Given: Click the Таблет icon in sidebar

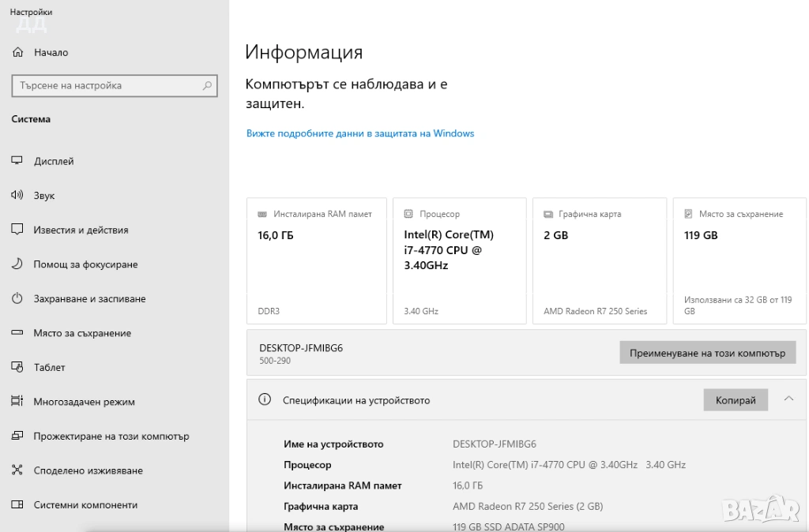Looking at the screenshot, I should pos(17,367).
